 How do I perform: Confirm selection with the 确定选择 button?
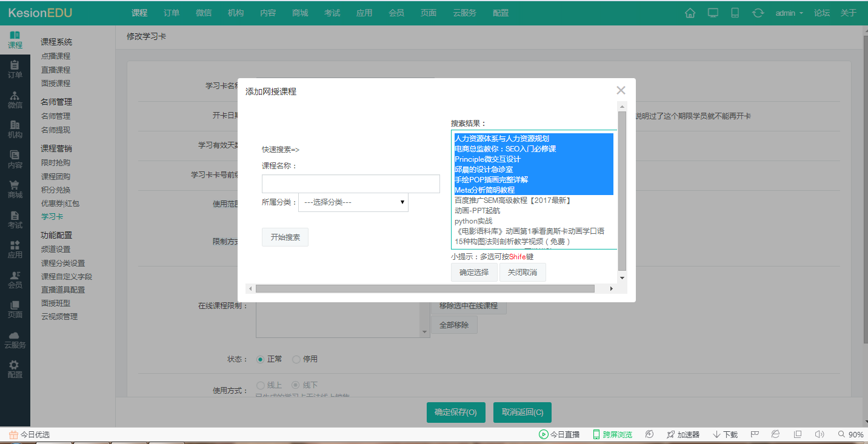pos(474,272)
